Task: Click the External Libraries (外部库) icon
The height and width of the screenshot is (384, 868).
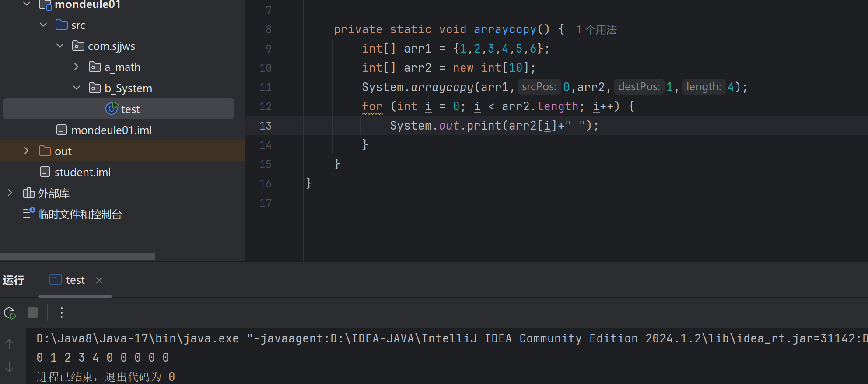Action: 28,193
